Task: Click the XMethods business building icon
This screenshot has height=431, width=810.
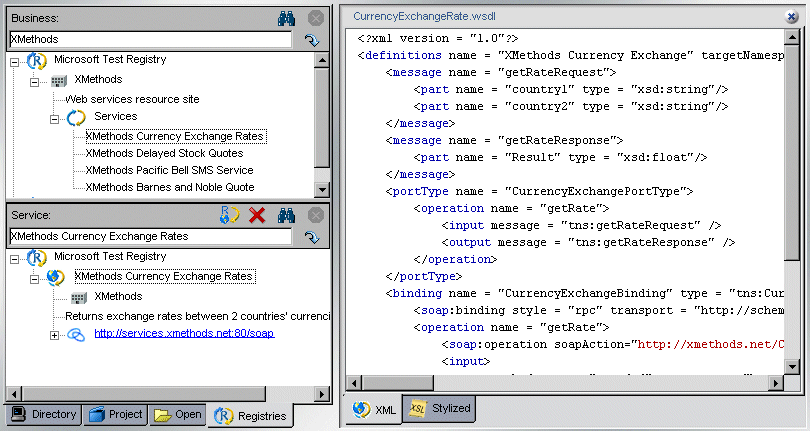Action: point(59,81)
